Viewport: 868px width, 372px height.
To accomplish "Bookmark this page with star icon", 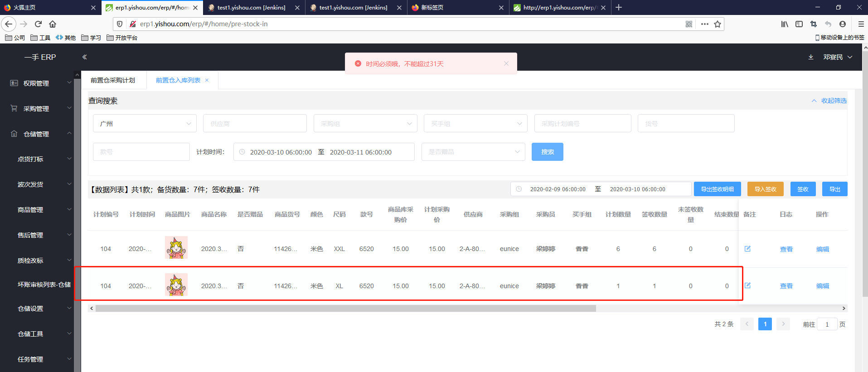I will [718, 24].
